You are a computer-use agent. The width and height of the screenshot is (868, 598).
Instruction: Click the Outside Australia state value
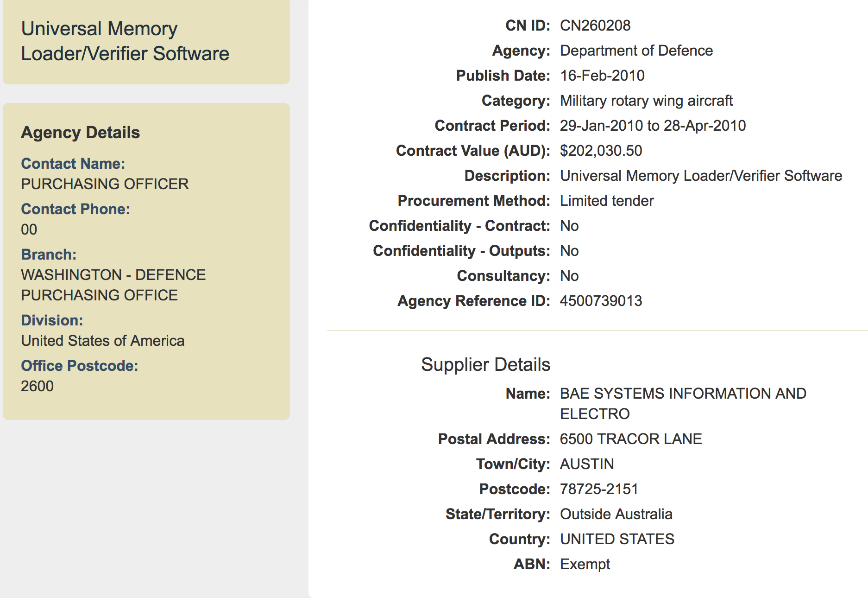point(616,514)
